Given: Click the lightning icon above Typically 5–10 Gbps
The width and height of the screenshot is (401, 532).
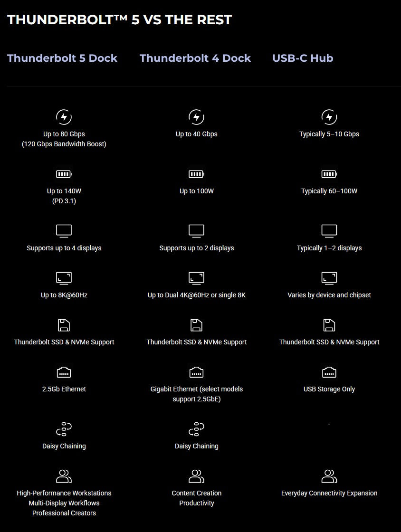Looking at the screenshot, I should (329, 117).
